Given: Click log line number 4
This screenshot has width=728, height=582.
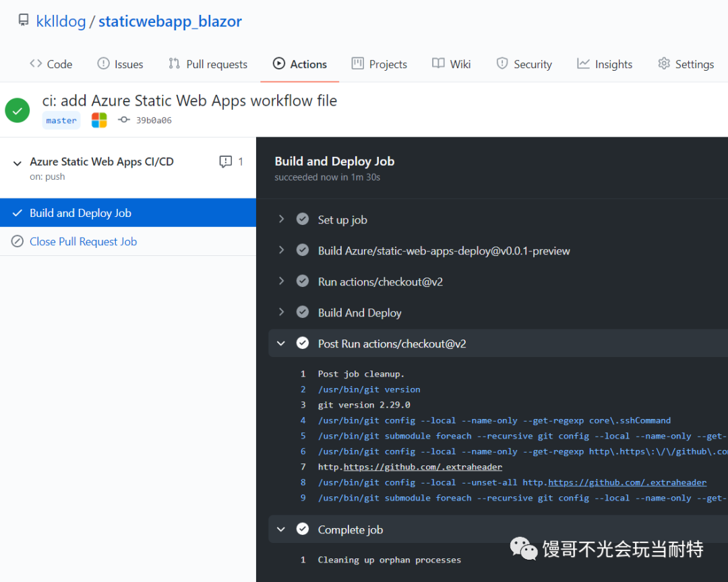Looking at the screenshot, I should click(x=303, y=420).
